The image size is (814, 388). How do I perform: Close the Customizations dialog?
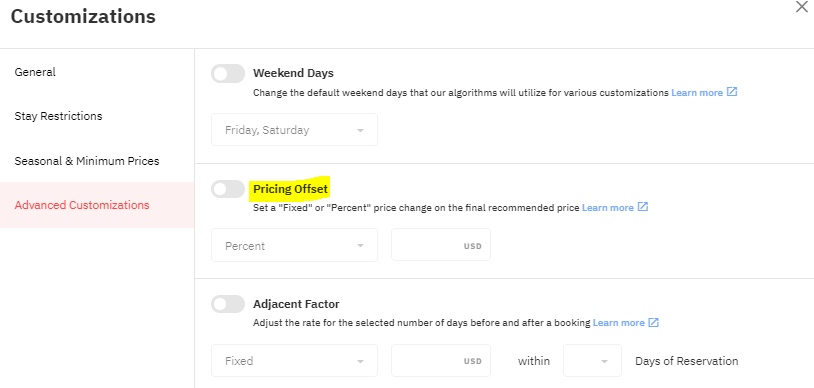pyautogui.click(x=802, y=7)
